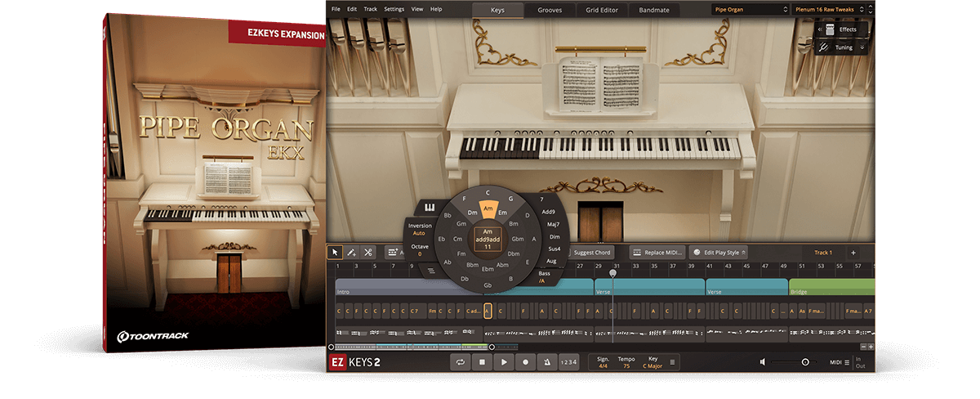Click the Suggest Chord button
Viewport: 980px width, 399px height.
(591, 253)
